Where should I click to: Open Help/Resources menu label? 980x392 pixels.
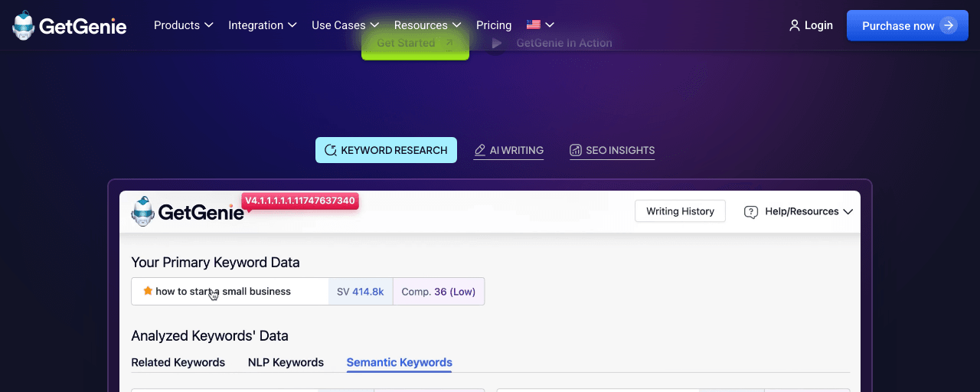tap(802, 211)
